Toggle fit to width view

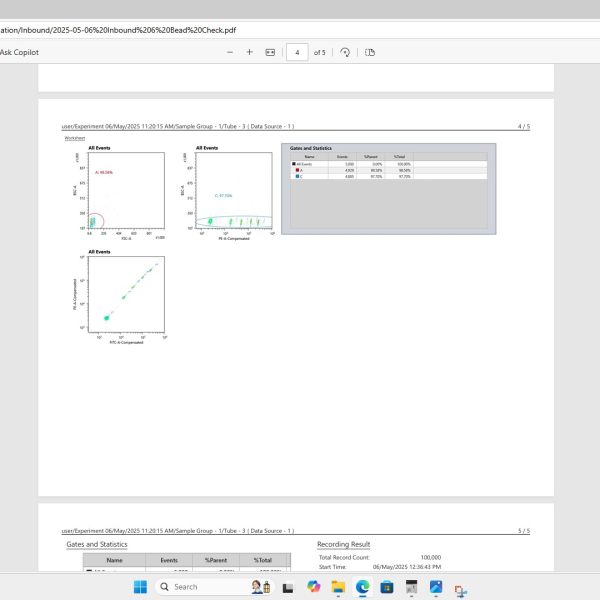270,52
